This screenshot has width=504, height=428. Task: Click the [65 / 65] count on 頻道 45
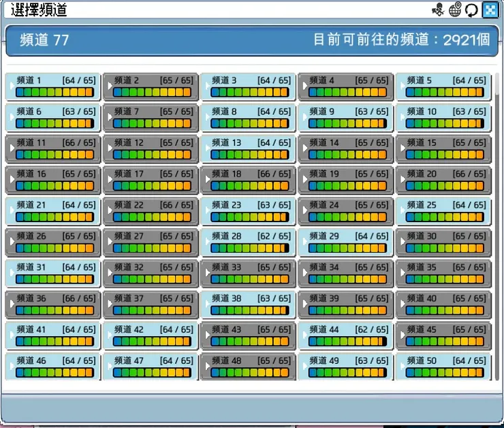(469, 330)
